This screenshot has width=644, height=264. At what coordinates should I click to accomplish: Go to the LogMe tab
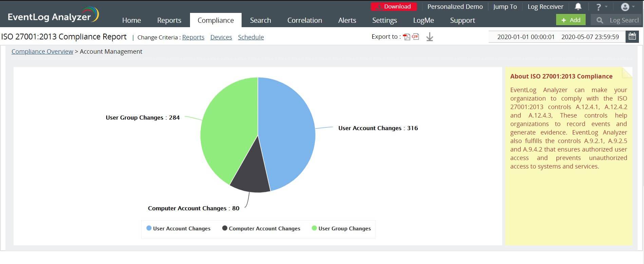point(423,20)
